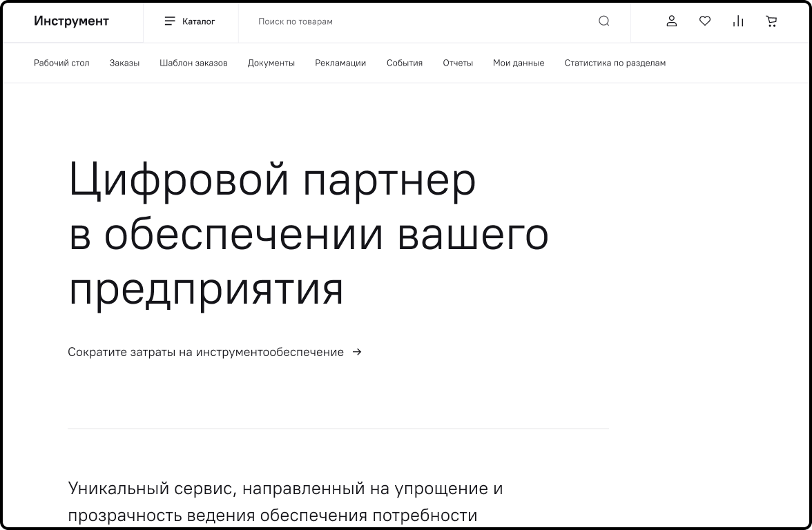Screen dimensions: 812x530
Task: Click the arrow next to Сократите затраты
Action: pyautogui.click(x=357, y=352)
